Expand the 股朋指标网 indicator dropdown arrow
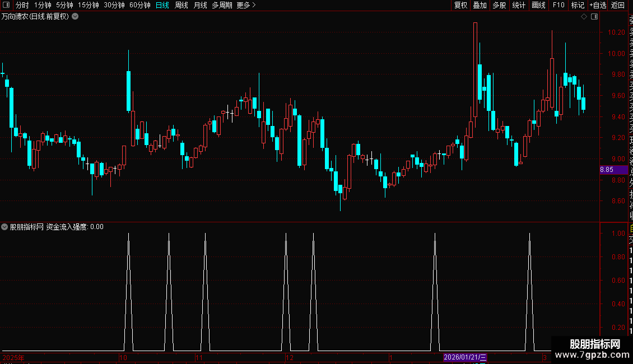The image size is (633, 364). (x=4, y=227)
